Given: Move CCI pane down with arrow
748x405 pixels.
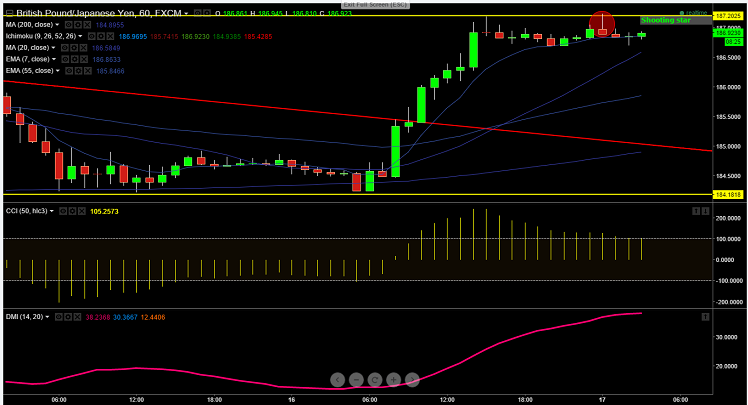Looking at the screenshot, I should click(x=705, y=211).
